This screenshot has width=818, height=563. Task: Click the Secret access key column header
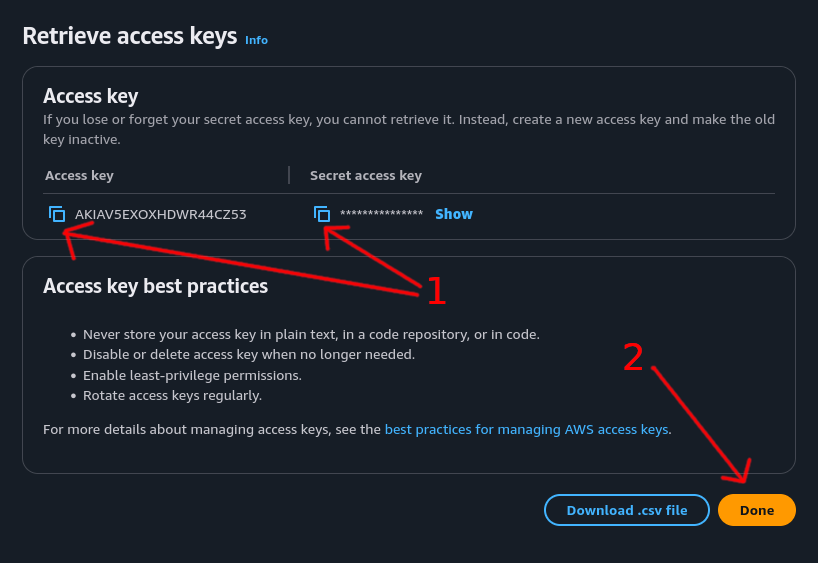click(365, 175)
